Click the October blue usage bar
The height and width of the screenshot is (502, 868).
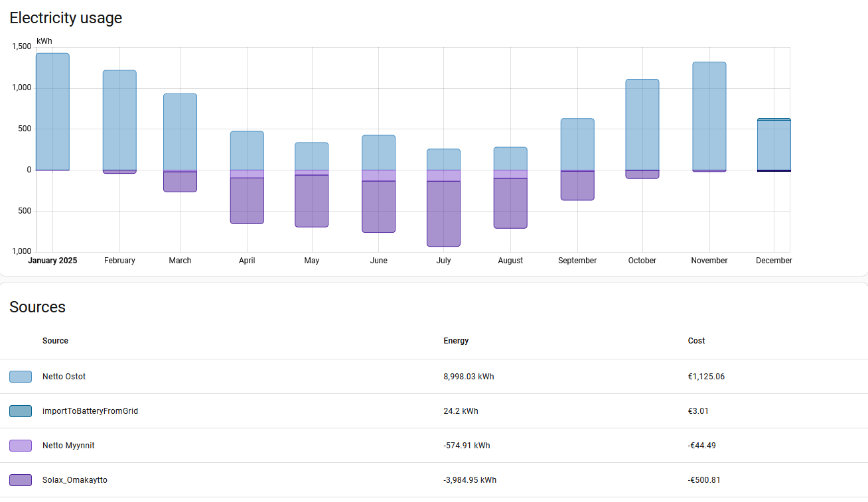coord(642,125)
